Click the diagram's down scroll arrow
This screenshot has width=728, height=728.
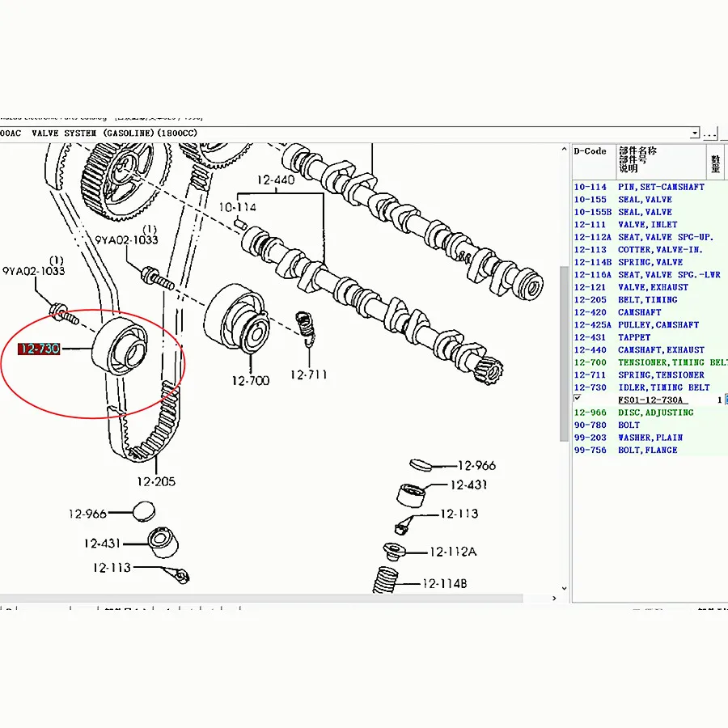pos(564,588)
